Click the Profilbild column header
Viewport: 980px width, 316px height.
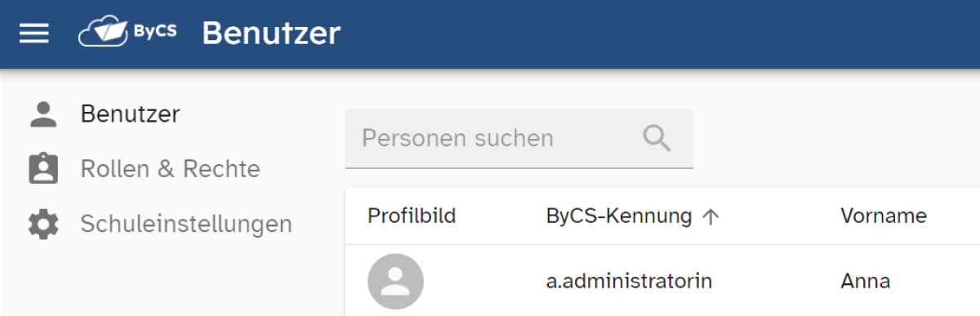(x=412, y=216)
